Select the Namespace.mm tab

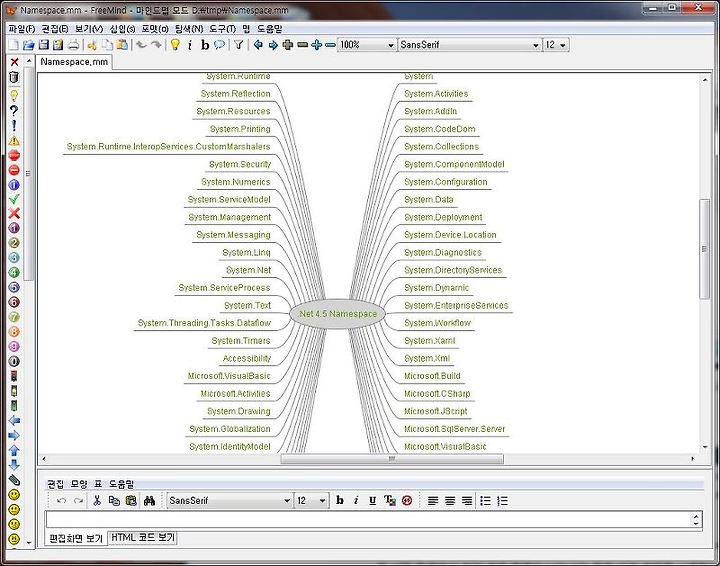(x=74, y=62)
